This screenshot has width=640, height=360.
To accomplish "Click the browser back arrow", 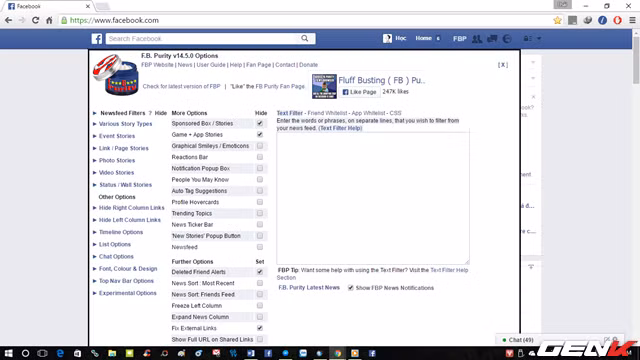I will pyautogui.click(x=9, y=20).
